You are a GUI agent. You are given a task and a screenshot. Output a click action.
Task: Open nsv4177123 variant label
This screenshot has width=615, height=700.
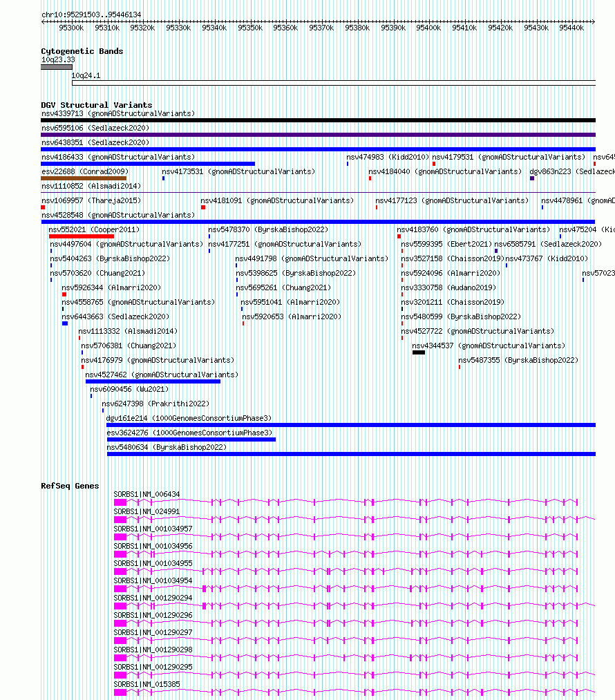(x=452, y=201)
